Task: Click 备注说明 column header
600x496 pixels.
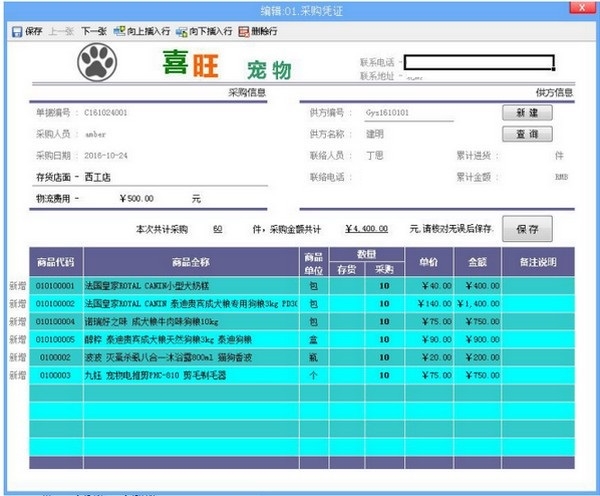Action: tap(538, 262)
